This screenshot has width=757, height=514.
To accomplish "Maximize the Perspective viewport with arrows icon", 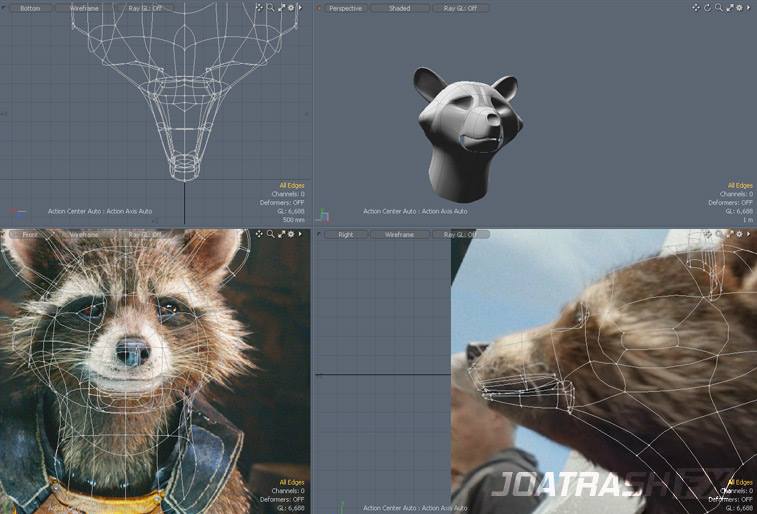I will (729, 7).
